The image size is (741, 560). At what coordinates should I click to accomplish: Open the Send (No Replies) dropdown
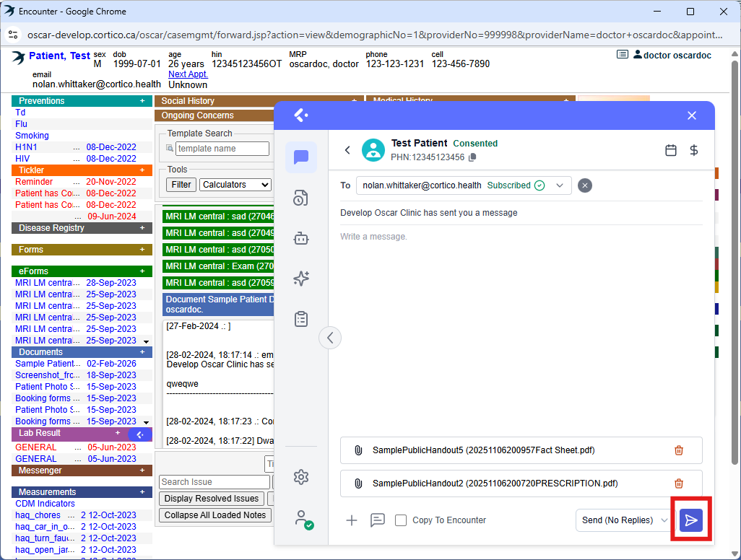(x=625, y=520)
